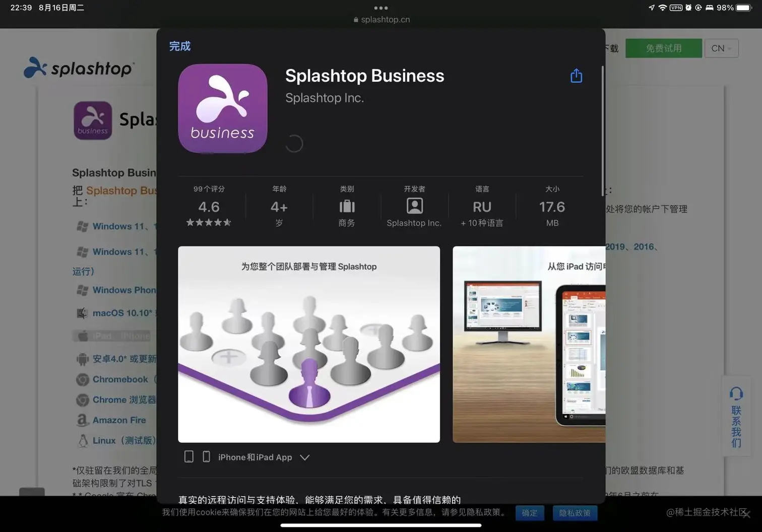View the RU +10种语言 language block
The height and width of the screenshot is (532, 762).
482,207
